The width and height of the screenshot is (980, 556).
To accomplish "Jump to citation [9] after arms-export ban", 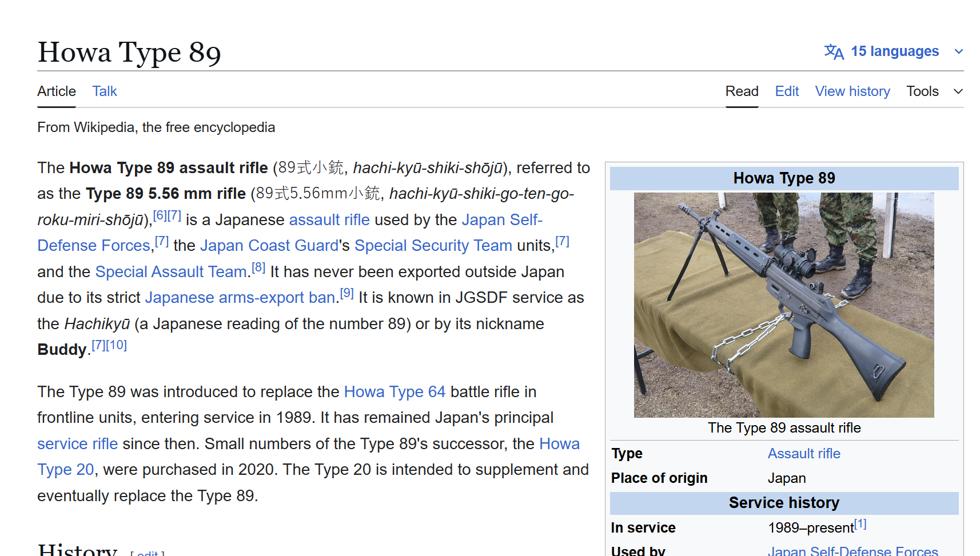I will [347, 293].
